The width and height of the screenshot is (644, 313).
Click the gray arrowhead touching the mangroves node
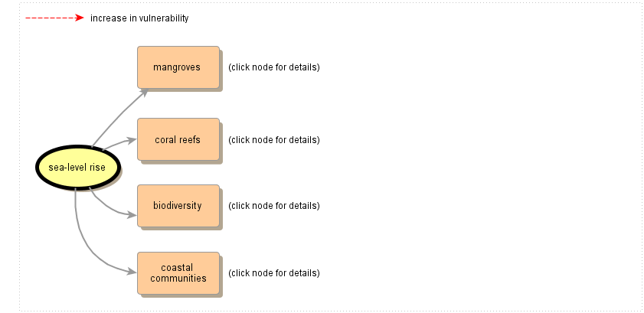click(143, 92)
